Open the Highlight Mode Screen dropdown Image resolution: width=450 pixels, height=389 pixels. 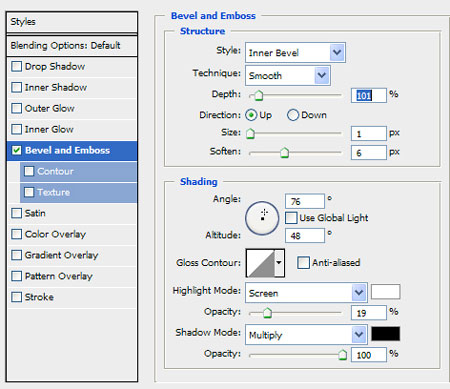tap(306, 293)
